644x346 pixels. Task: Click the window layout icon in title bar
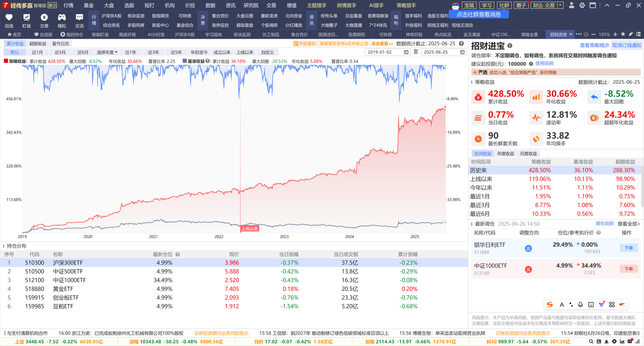tap(593, 5)
